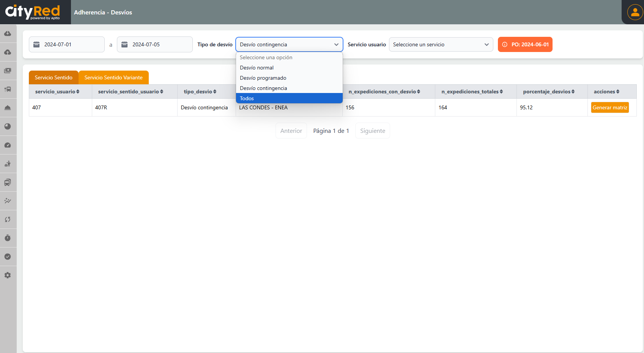The width and height of the screenshot is (644, 353).
Task: Click the cloud upload icon in sidebar
Action: pos(8,52)
